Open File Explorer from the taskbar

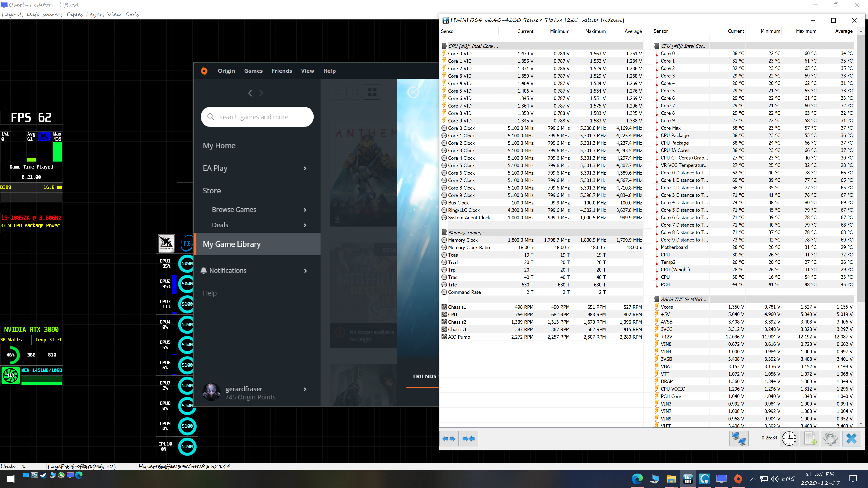pyautogui.click(x=671, y=479)
